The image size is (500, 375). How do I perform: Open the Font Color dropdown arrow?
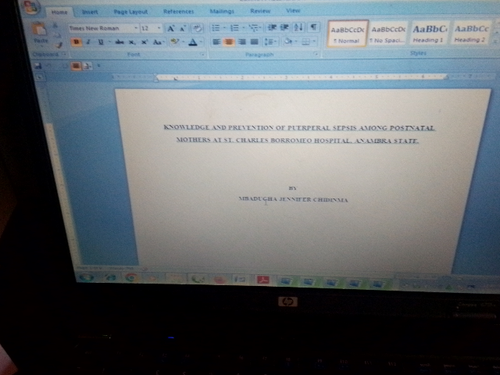[201, 42]
